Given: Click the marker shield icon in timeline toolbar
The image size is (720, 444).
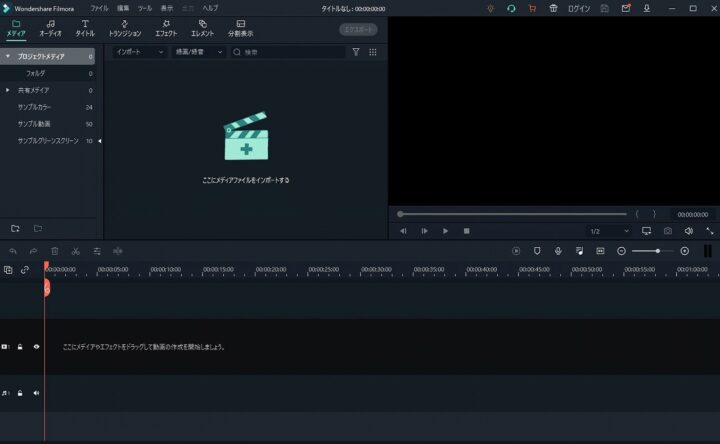Looking at the screenshot, I should tap(537, 251).
